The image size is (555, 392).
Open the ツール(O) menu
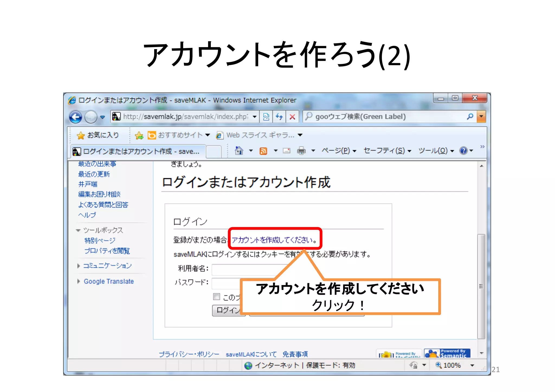tap(433, 151)
